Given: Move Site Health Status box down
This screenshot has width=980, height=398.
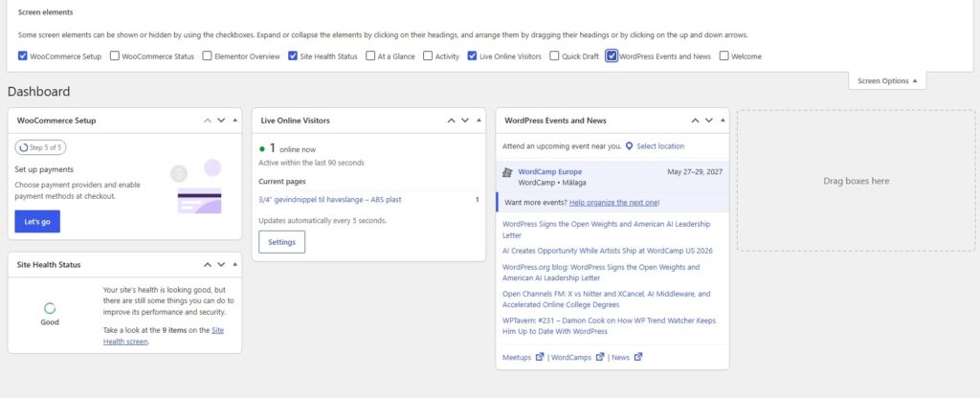Looking at the screenshot, I should pos(221,265).
